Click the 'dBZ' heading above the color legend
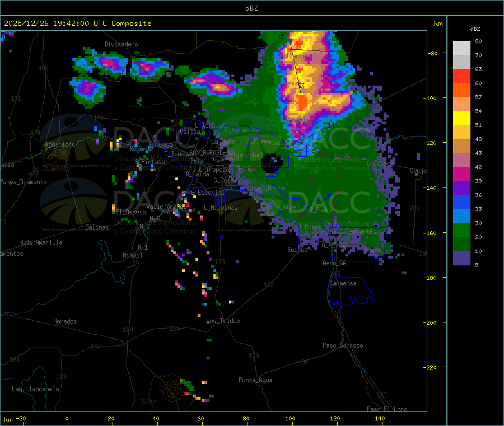This screenshot has height=426, width=504. (x=475, y=29)
